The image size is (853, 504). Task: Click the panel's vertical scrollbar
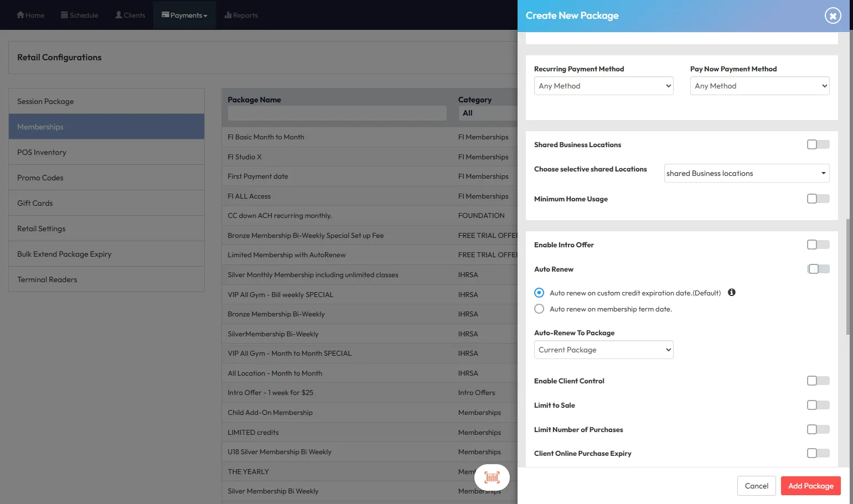click(848, 277)
